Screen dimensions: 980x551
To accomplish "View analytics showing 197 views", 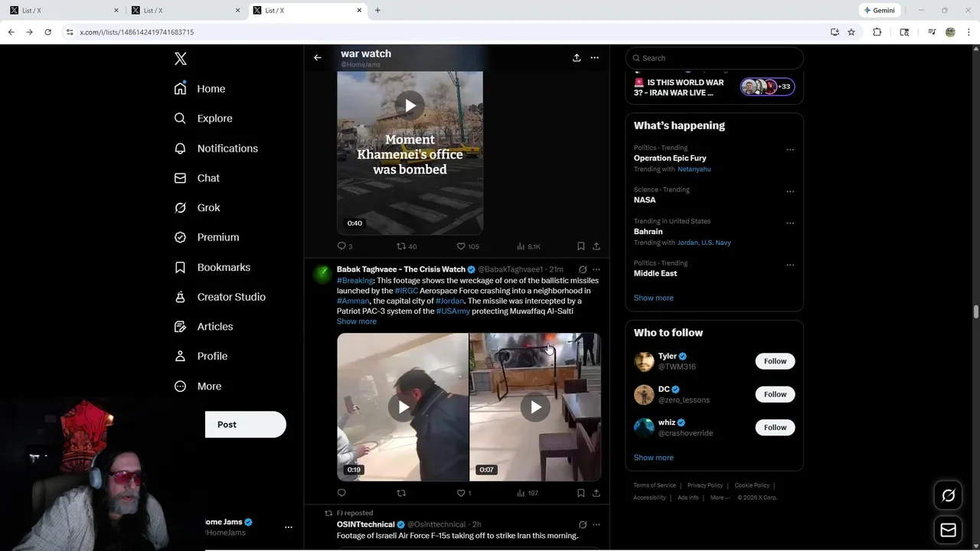I will [528, 493].
